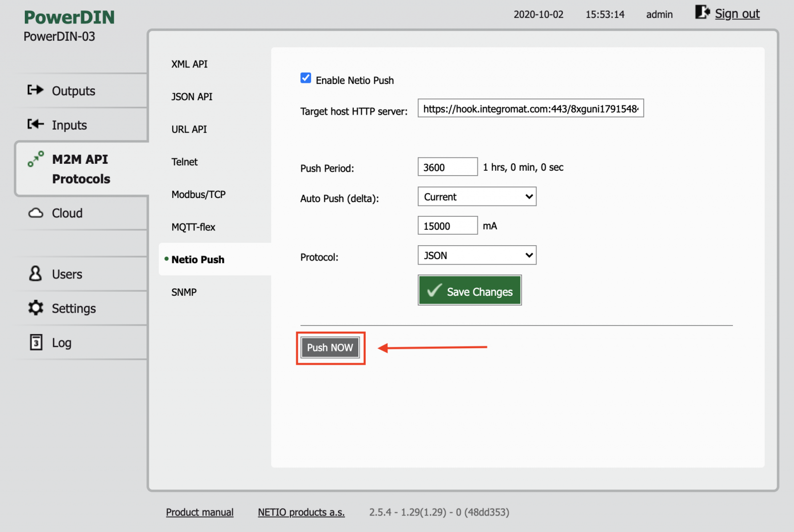Open the Protocol JSON dropdown
This screenshot has height=532, width=794.
pyautogui.click(x=477, y=255)
